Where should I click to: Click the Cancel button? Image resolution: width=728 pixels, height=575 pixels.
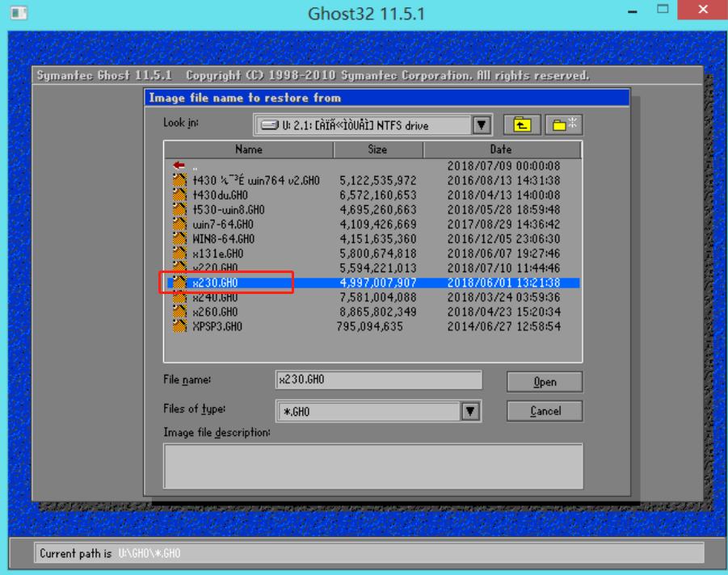[546, 411]
